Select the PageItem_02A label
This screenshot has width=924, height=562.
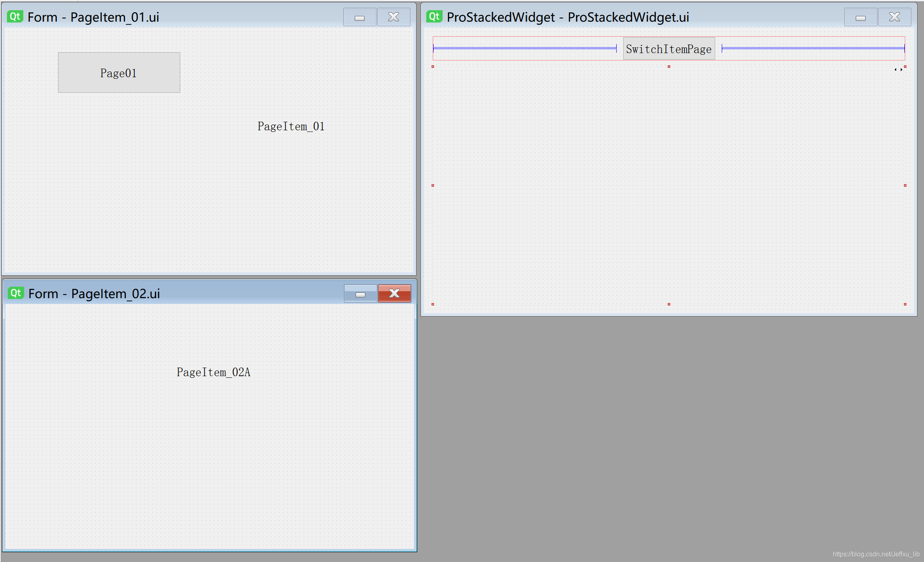tap(213, 372)
